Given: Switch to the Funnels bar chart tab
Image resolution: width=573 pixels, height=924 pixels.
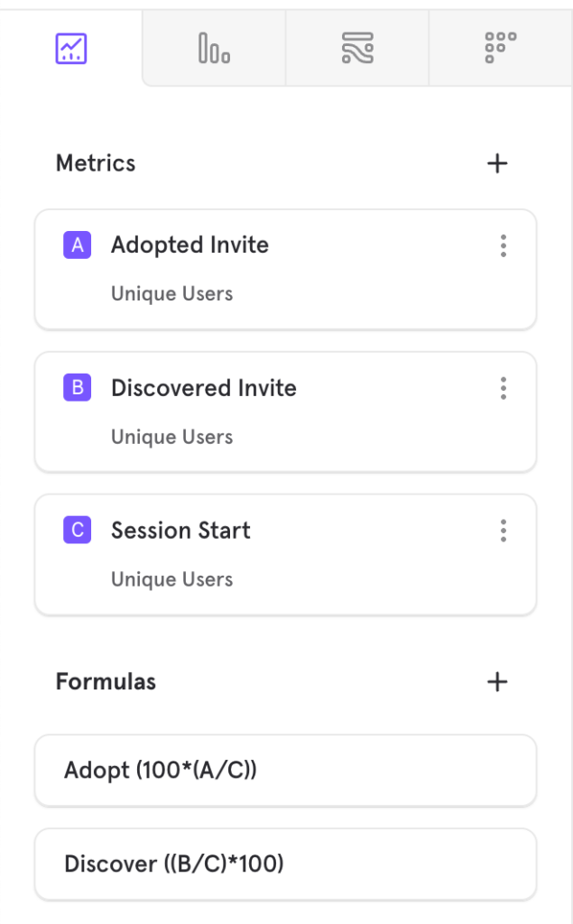Looking at the screenshot, I should [x=214, y=49].
